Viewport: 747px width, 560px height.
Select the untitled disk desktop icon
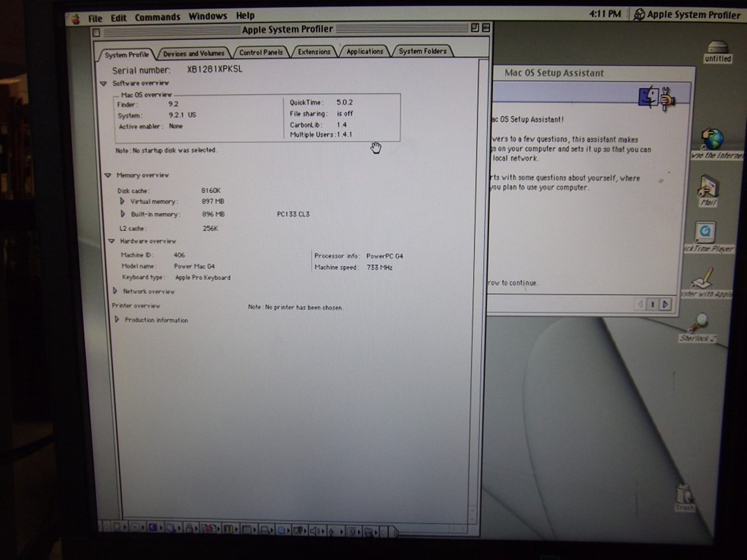pos(718,52)
